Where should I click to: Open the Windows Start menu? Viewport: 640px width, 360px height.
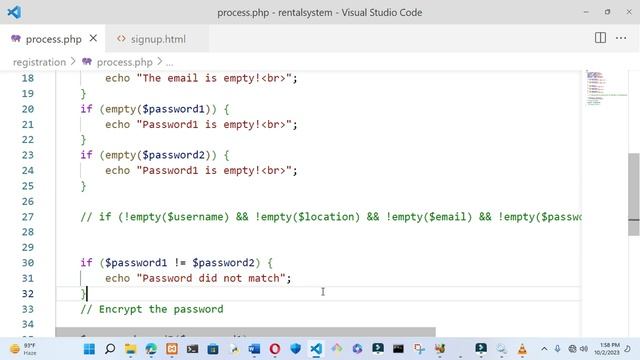(x=89, y=349)
